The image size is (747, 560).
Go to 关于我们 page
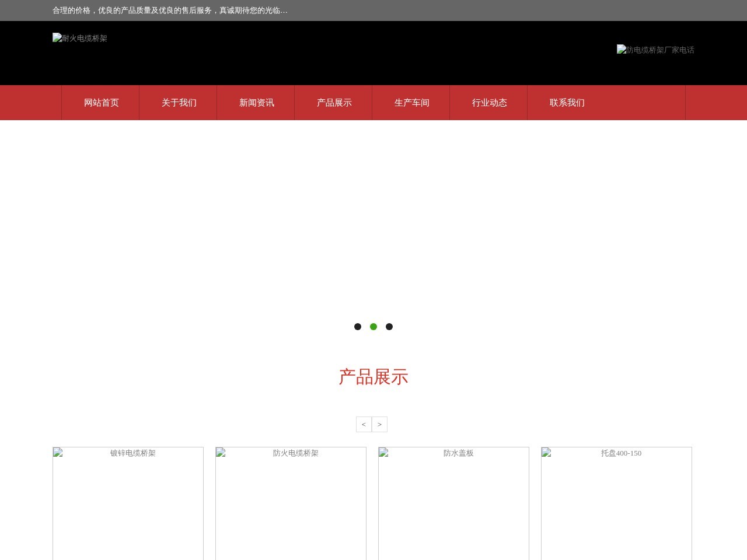click(179, 103)
